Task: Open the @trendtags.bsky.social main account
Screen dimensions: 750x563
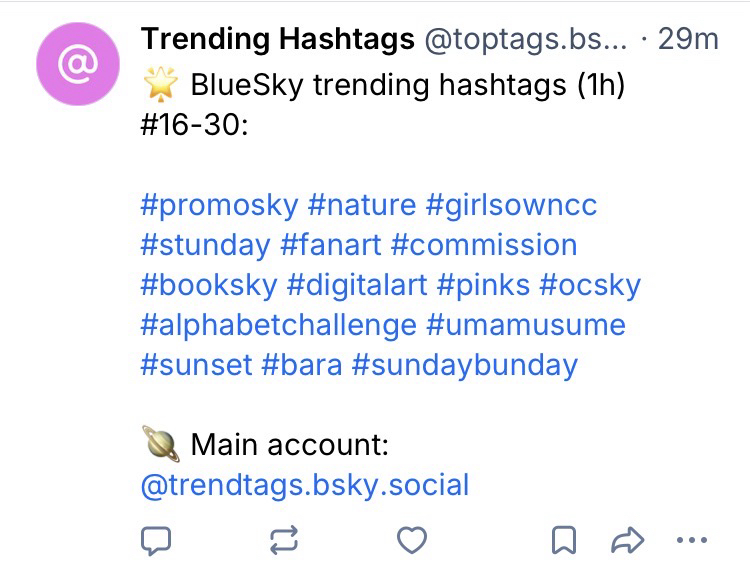Action: (305, 485)
